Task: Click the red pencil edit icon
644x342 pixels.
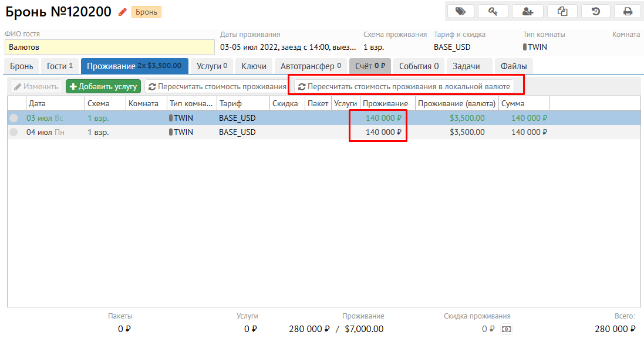Action: pos(123,12)
